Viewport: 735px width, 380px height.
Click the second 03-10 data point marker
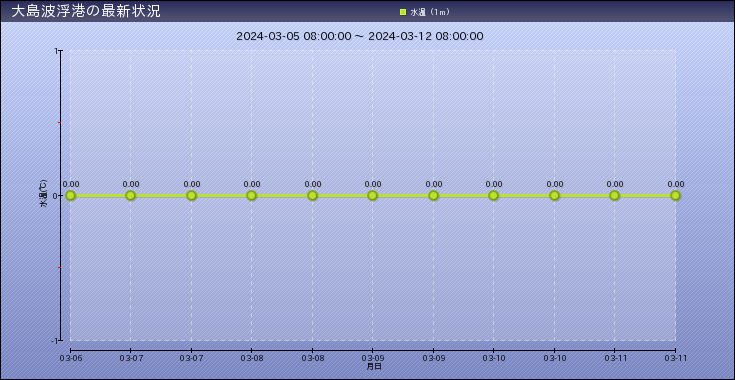point(554,195)
